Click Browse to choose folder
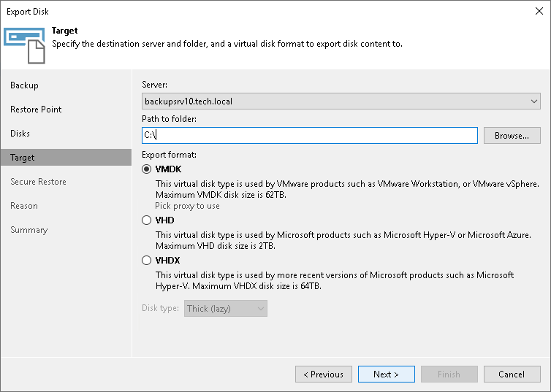This screenshot has width=551, height=392. click(512, 136)
